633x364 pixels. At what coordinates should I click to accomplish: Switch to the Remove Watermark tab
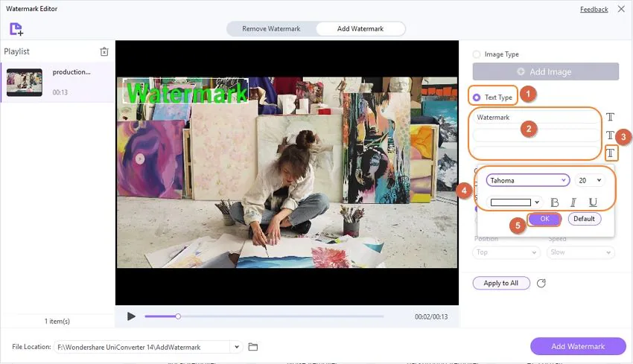(x=271, y=28)
